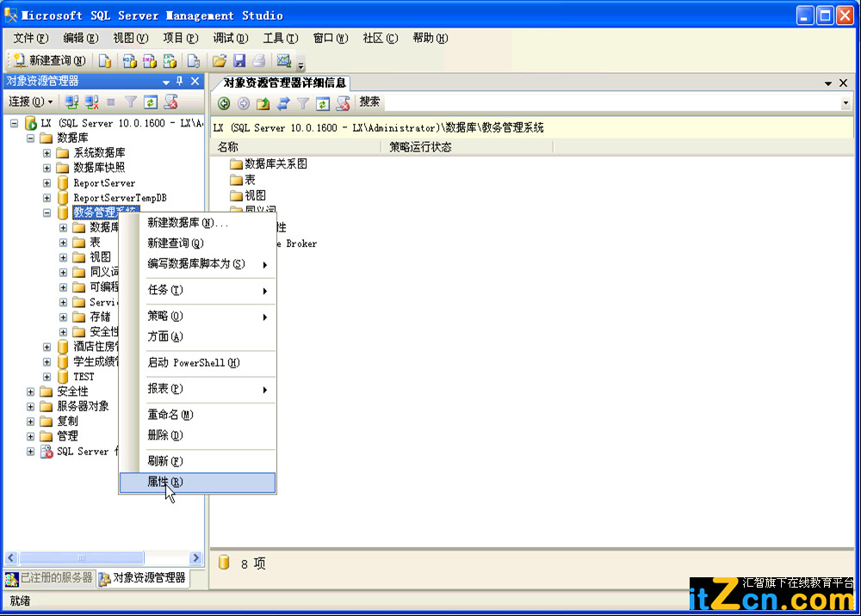Viewport: 861px width, 616px height.
Task: Click the Activity Monitor toolbar icon
Action: pos(284,61)
